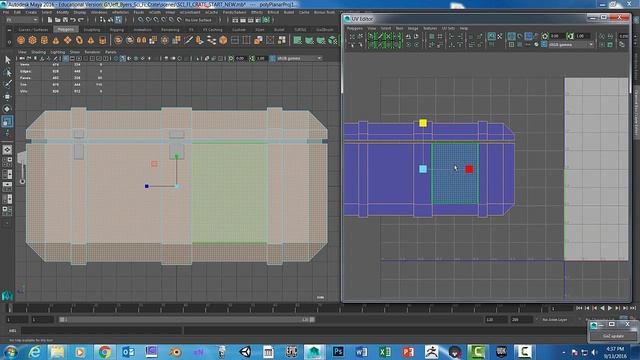640x360 pixels.
Task: Click the first green UV shelf icon
Action: click(x=298, y=40)
